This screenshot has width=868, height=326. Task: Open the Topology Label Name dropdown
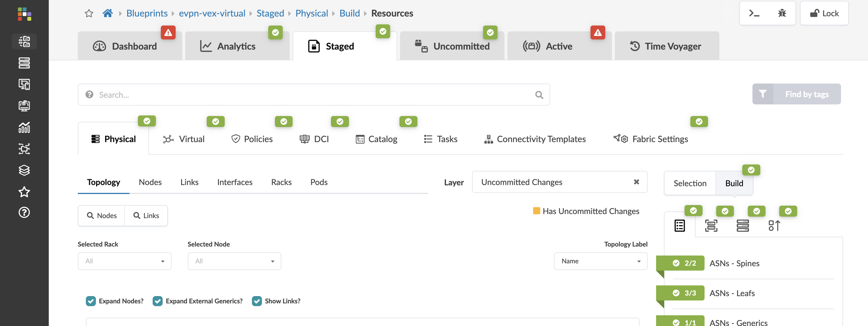click(x=600, y=261)
